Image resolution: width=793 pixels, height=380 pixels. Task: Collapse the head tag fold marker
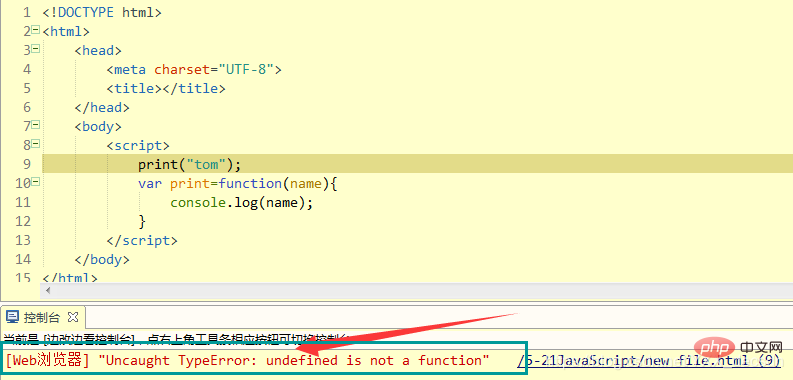[35, 49]
